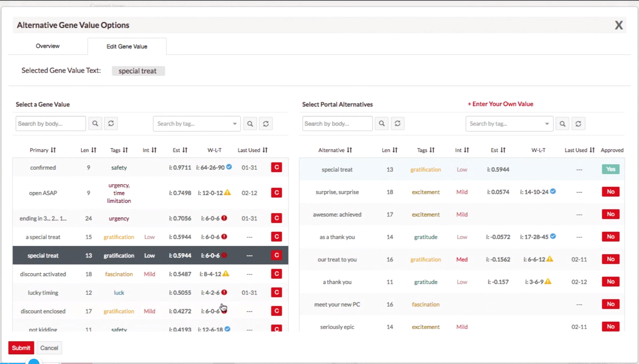
Task: Click red C icon in discount activated row
Action: coord(276,274)
